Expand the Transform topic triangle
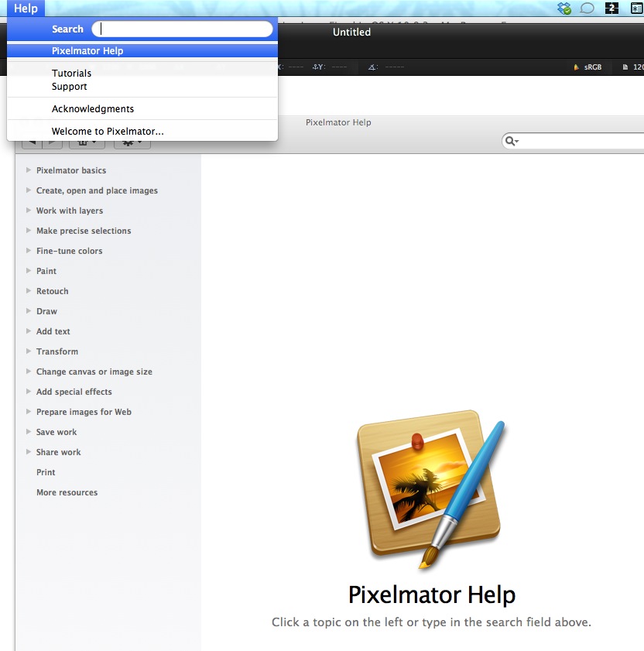This screenshot has width=644, height=651. tap(28, 351)
